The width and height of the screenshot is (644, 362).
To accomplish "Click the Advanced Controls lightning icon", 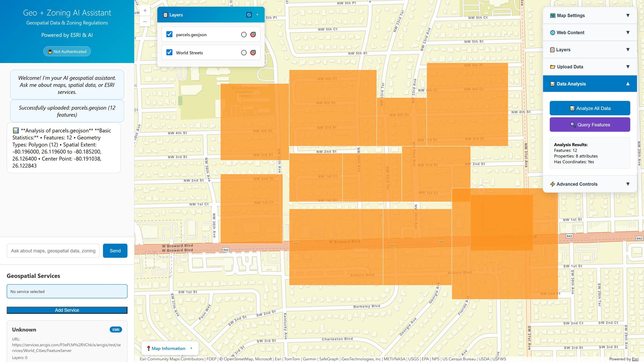I will click(552, 184).
